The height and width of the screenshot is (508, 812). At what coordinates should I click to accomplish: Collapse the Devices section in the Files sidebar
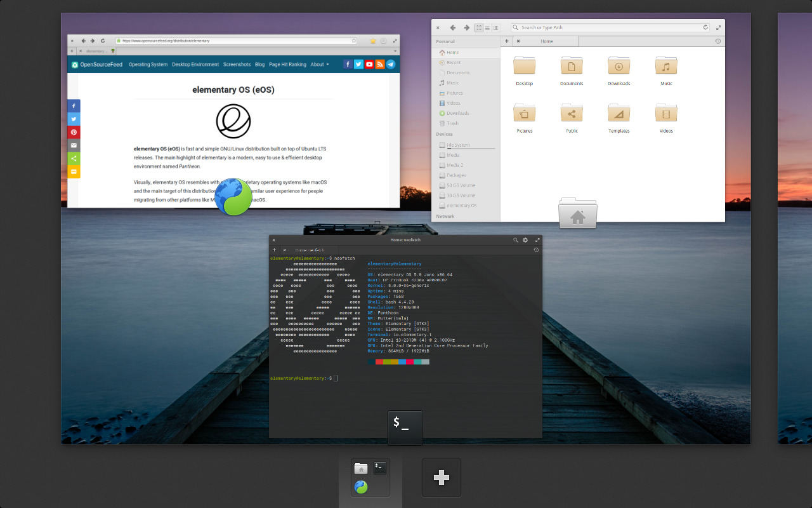(444, 134)
